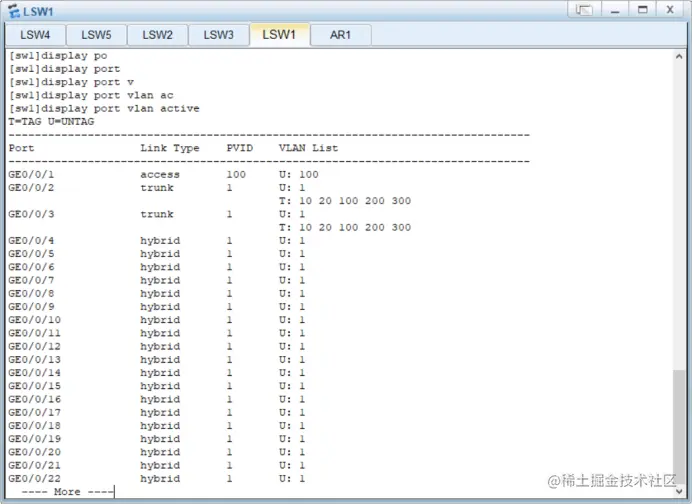Click the 'trunk' link type of GE0/0/3

157,214
